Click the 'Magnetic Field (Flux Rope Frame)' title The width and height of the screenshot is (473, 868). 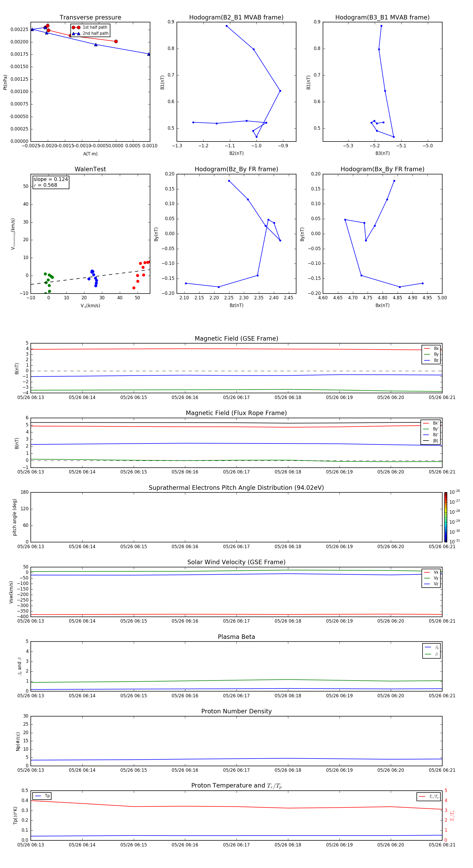(x=236, y=413)
